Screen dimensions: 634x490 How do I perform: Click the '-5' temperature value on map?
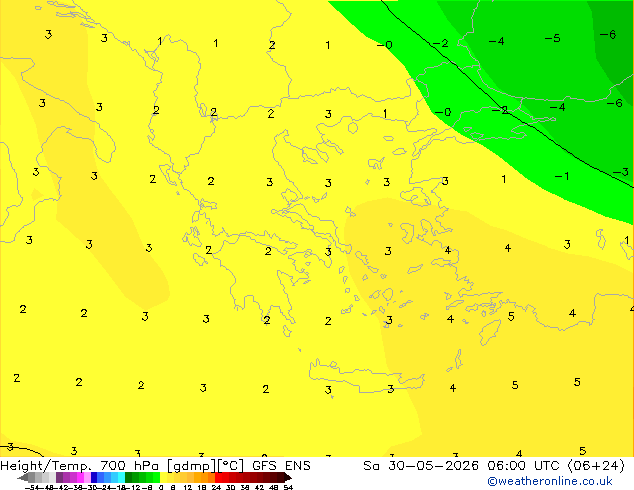(x=552, y=38)
